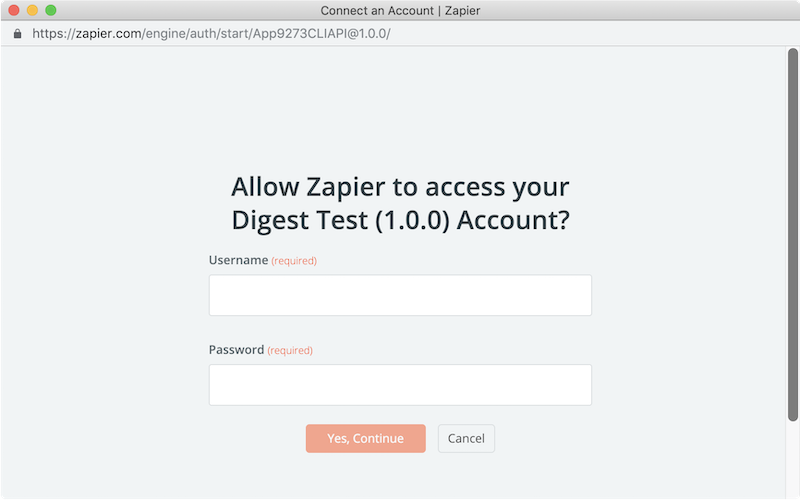Click the heading line Allow Zapier to access your
The width and height of the screenshot is (800, 500).
(400, 187)
